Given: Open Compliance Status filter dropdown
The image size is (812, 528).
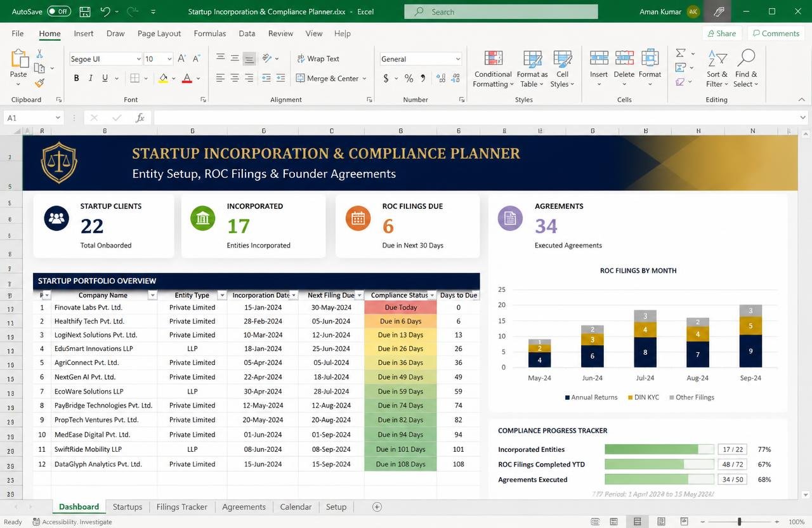Looking at the screenshot, I should click(x=432, y=295).
